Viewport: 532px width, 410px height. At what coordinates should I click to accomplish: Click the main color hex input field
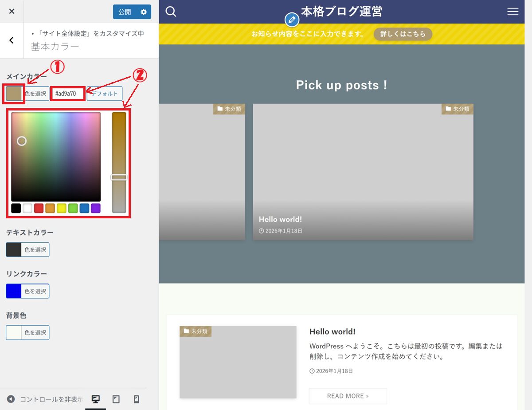[67, 94]
